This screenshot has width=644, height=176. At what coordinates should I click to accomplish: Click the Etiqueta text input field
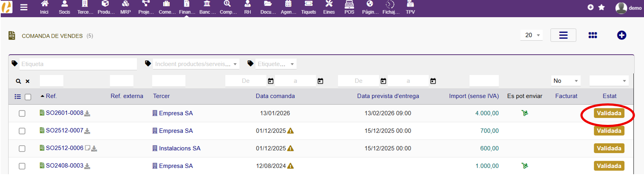[78, 64]
